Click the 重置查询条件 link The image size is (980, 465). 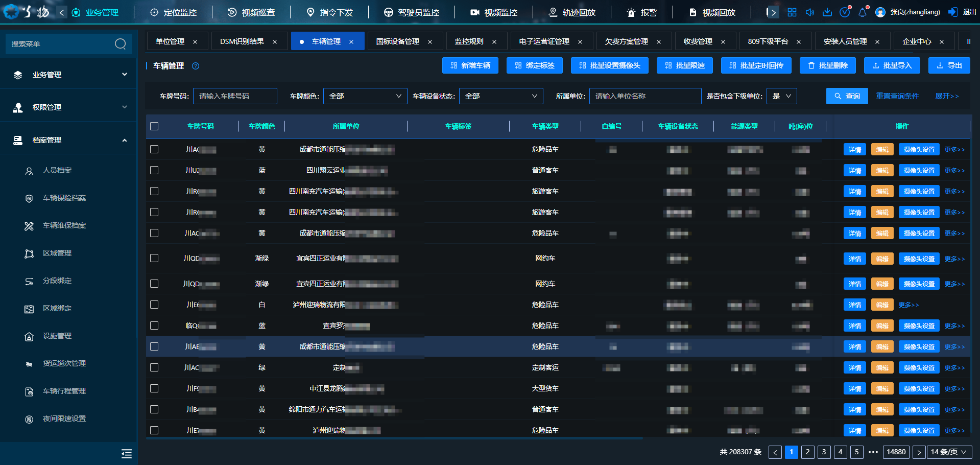(x=897, y=96)
